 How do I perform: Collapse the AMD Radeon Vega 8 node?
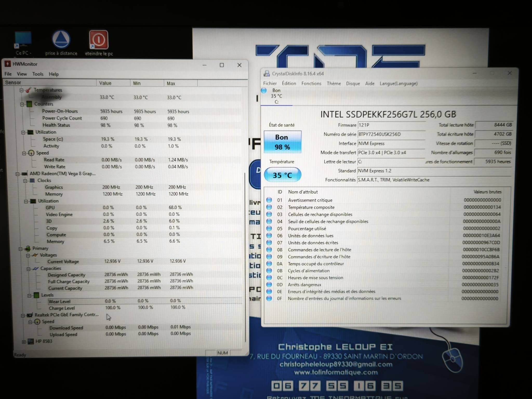click(18, 174)
